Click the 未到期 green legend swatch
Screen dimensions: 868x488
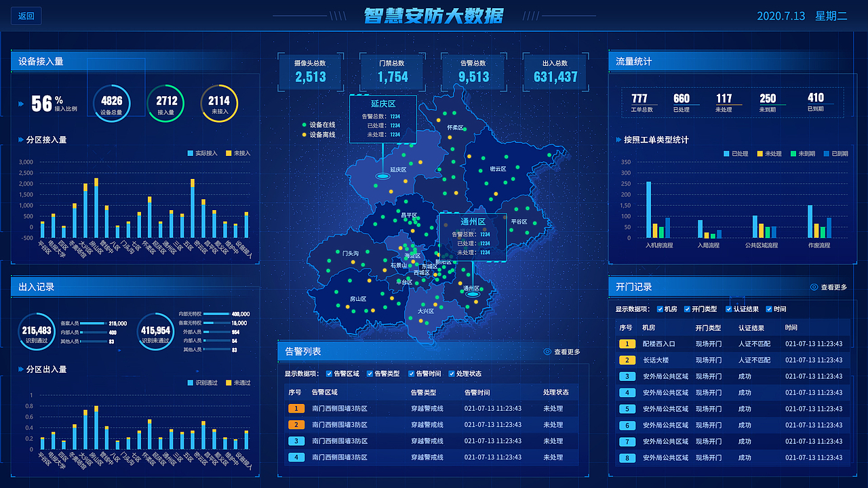[792, 153]
